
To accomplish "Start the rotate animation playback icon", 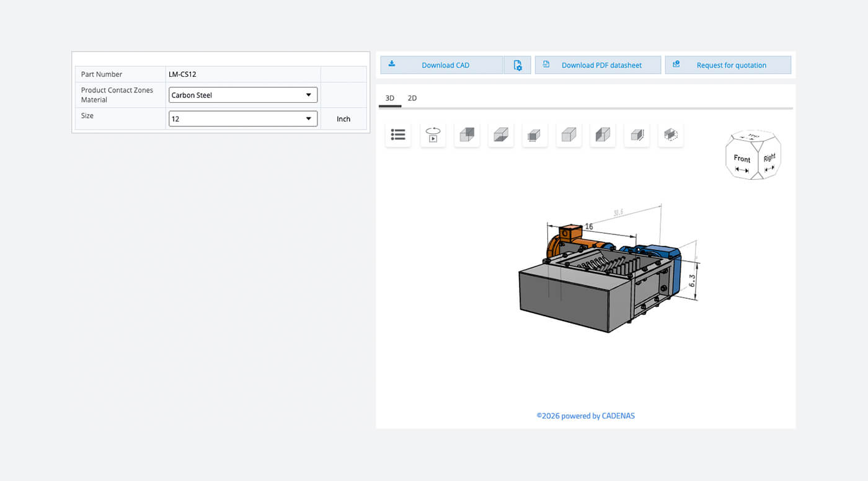I will [x=433, y=135].
